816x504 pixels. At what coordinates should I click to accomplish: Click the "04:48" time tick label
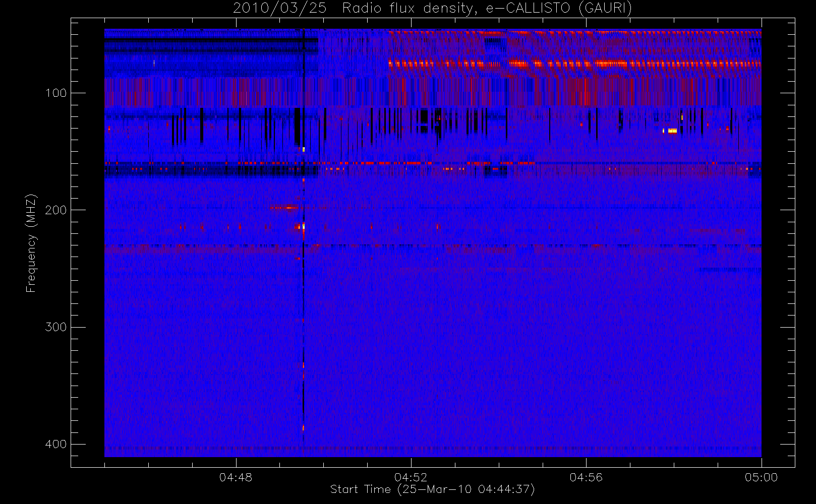(236, 477)
